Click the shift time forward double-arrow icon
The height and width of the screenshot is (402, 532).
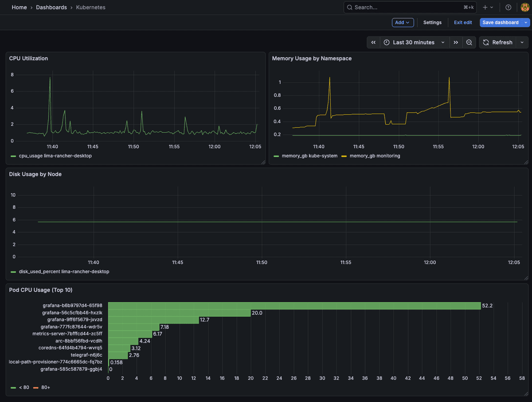pyautogui.click(x=456, y=42)
